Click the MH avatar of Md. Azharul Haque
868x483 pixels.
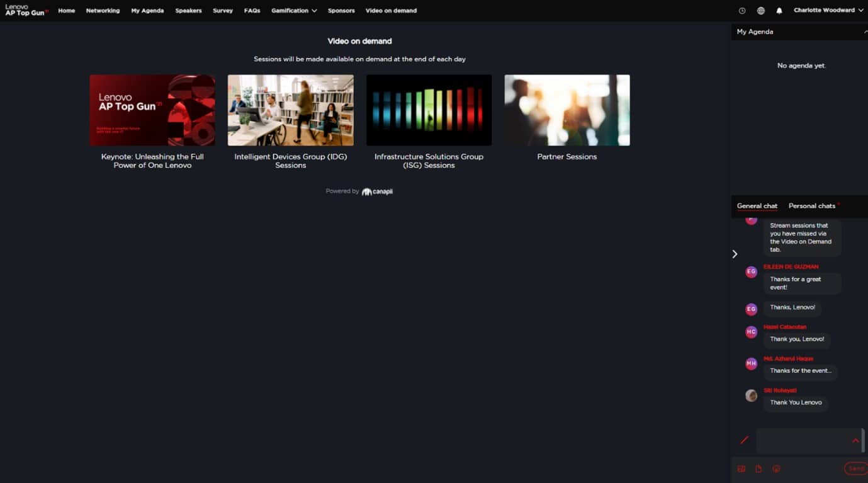click(751, 363)
